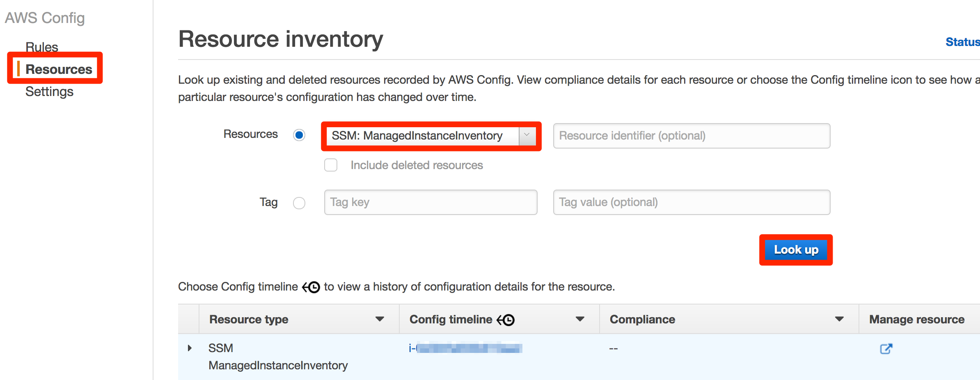Screen dimensions: 980x380
Task: Expand the SSM ManagedInstanceInventory row disclosure triangle
Action: point(189,348)
